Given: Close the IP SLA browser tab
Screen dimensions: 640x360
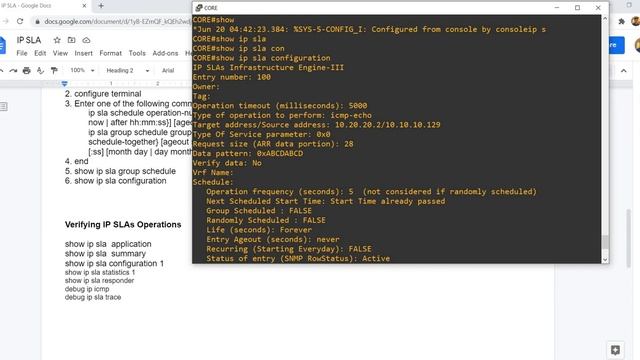Looking at the screenshot, I should [x=84, y=6].
